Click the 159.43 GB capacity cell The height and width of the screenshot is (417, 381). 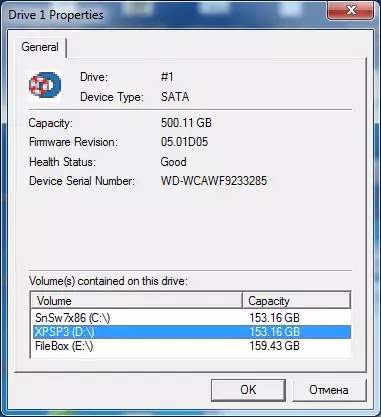[274, 346]
